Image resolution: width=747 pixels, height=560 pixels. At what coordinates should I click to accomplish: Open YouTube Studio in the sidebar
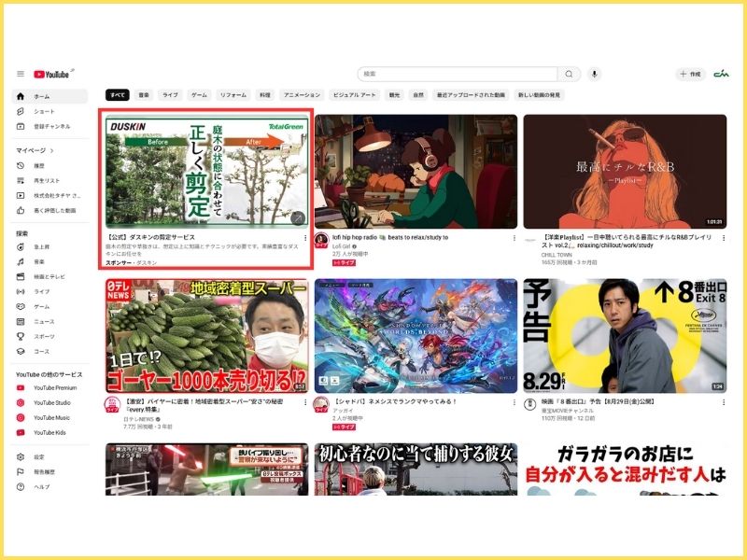49,402
